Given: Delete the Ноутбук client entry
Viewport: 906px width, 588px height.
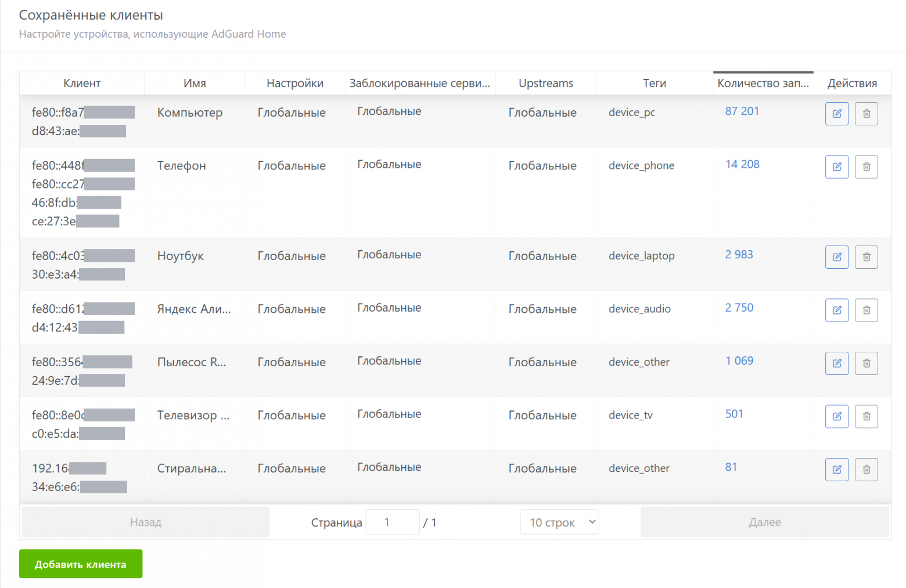Looking at the screenshot, I should pyautogui.click(x=866, y=257).
